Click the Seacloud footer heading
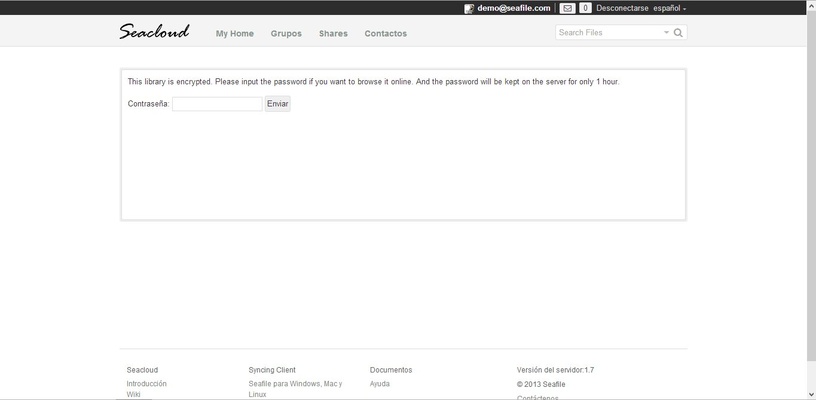 point(142,370)
